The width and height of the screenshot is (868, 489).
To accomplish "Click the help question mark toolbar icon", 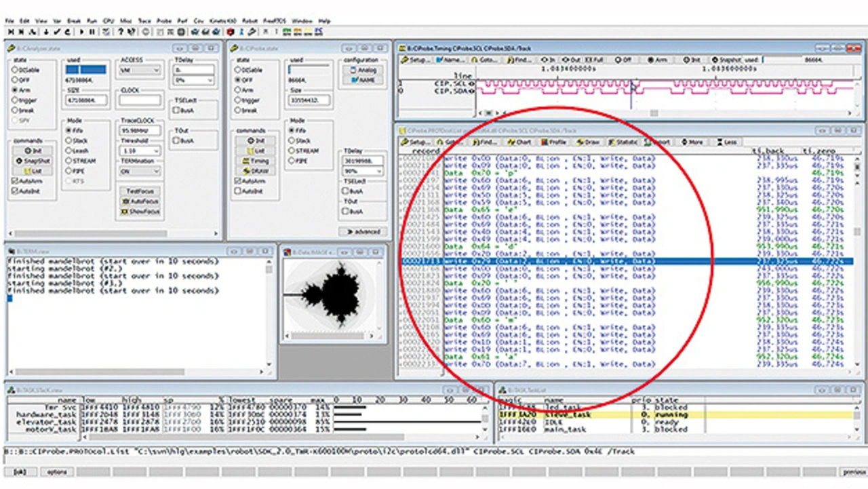I will point(121,31).
